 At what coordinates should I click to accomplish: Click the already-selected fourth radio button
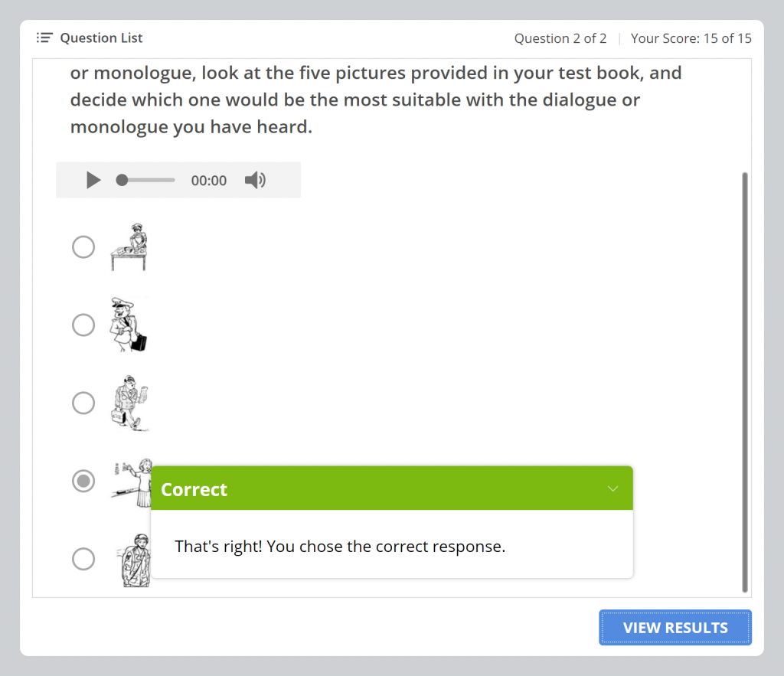83,481
